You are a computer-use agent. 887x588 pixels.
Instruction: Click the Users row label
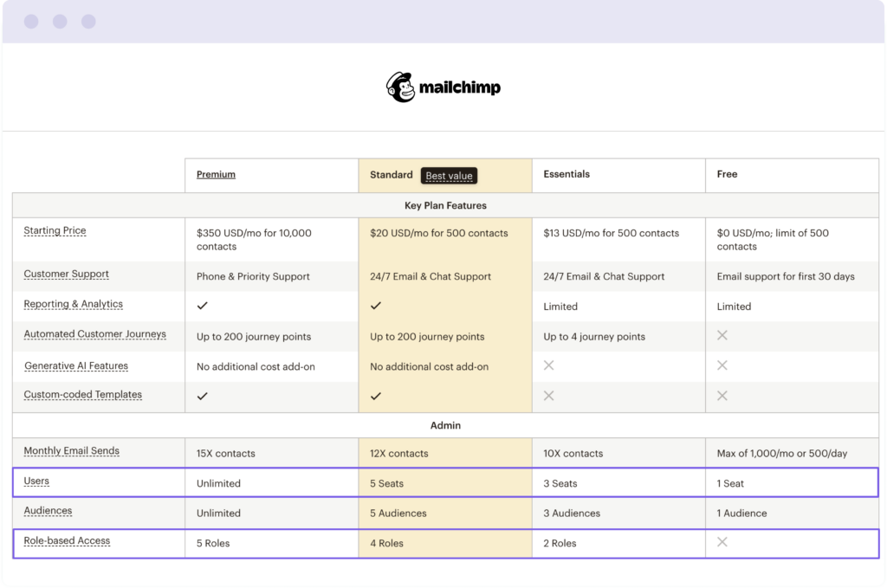pos(37,481)
